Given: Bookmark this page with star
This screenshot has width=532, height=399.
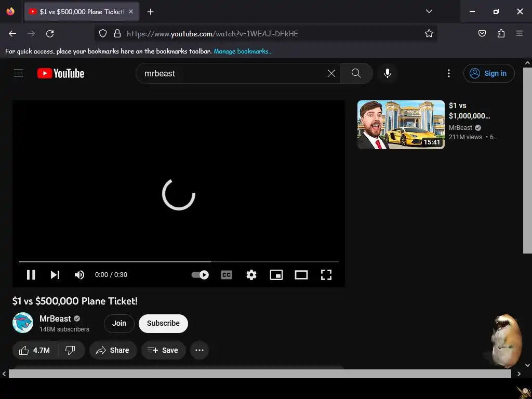Looking at the screenshot, I should (x=429, y=34).
